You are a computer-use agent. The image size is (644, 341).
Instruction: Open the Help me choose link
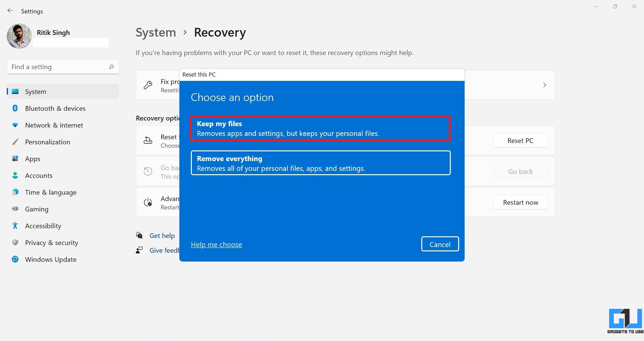(216, 245)
